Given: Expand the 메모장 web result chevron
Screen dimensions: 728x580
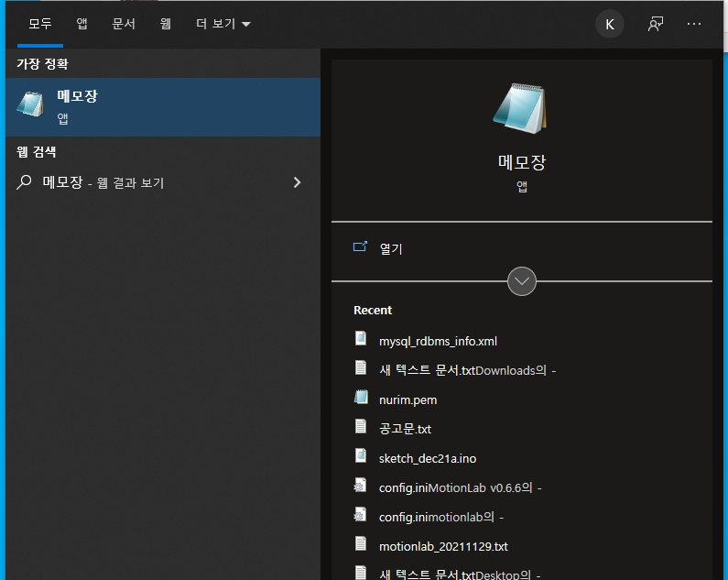Looking at the screenshot, I should coord(297,182).
